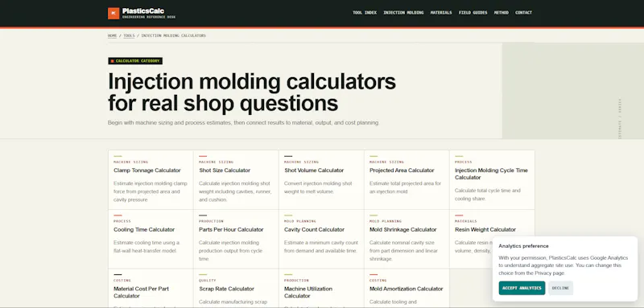Click the main page heading text
The width and height of the screenshot is (644, 308).
252,92
